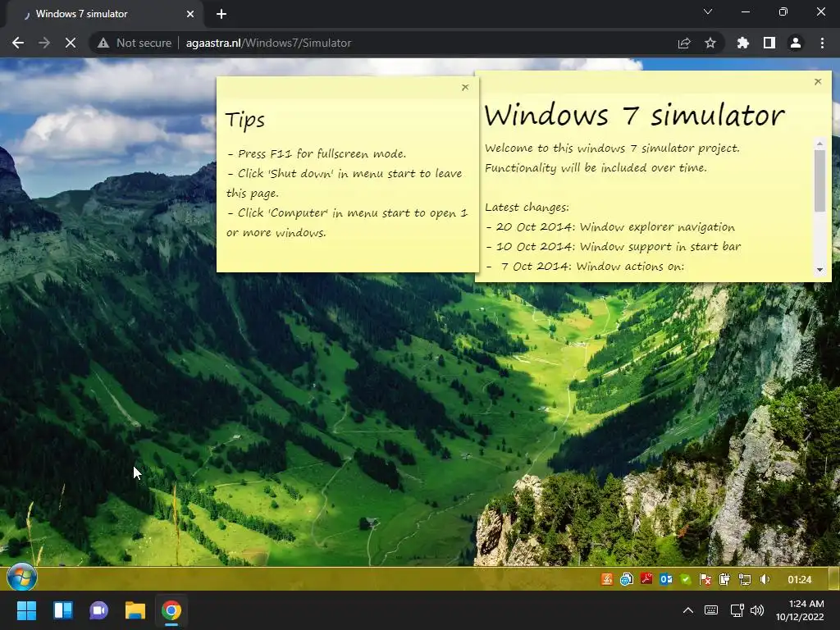The height and width of the screenshot is (630, 840).
Task: Click the sticky note scrollbar up arrow
Action: 819,144
